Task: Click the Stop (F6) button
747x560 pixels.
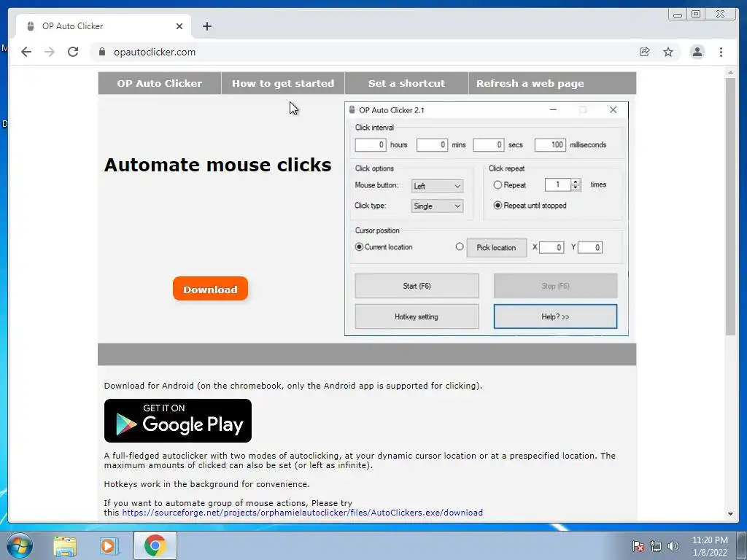Action: coord(555,286)
